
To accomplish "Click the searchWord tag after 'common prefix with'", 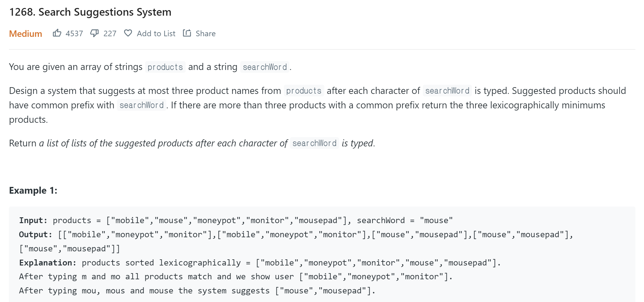I will tap(141, 105).
